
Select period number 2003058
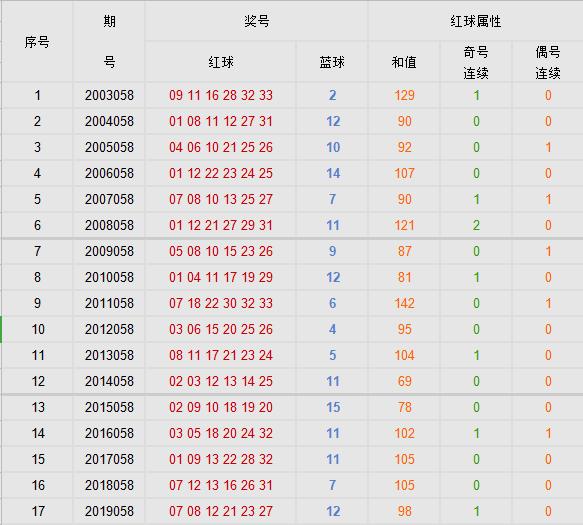click(109, 95)
